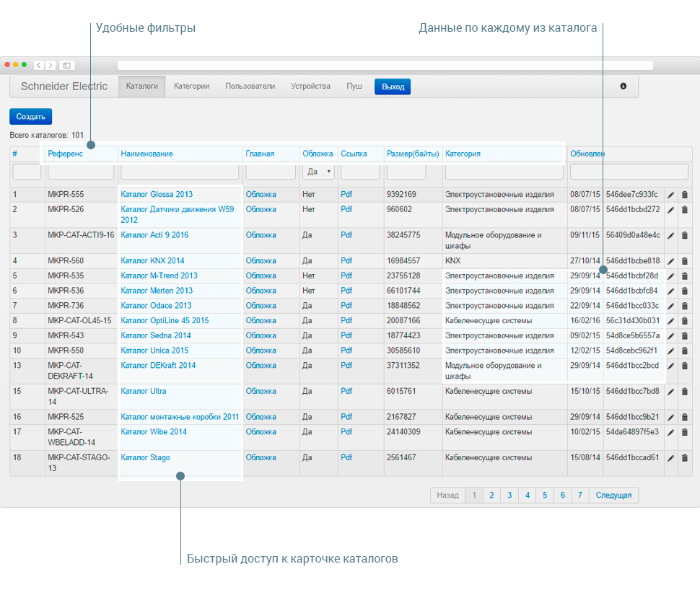The image size is (700, 590).
Task: Click Назад pagination button
Action: pyautogui.click(x=447, y=495)
